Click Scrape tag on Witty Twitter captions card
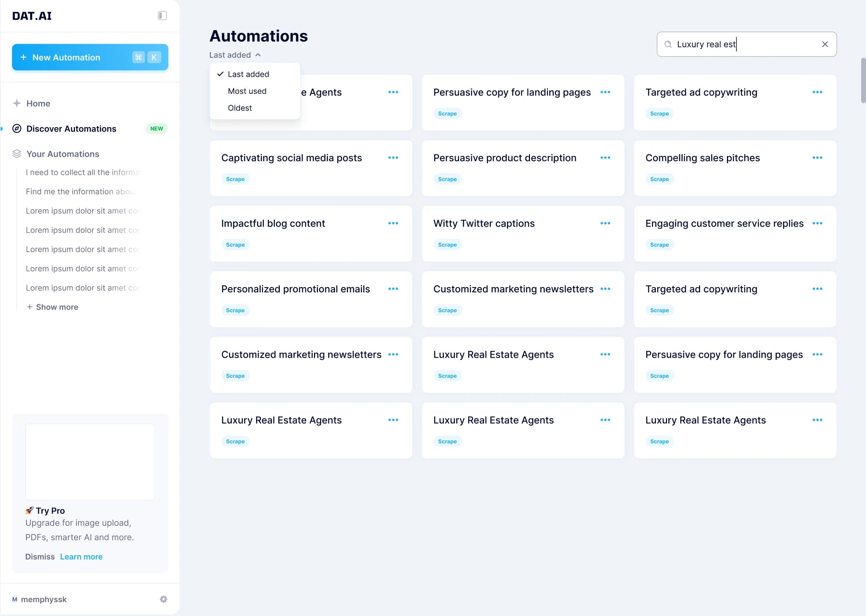This screenshot has width=866, height=616. click(447, 245)
